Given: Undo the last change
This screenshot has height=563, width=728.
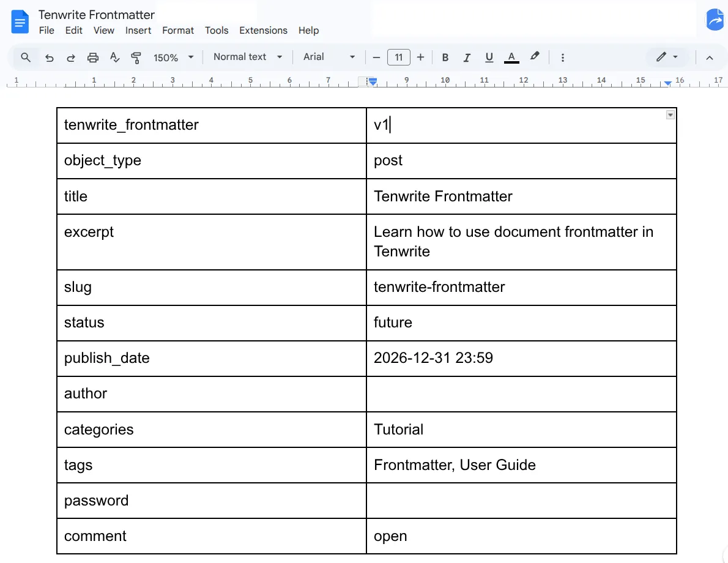Looking at the screenshot, I should pos(50,57).
